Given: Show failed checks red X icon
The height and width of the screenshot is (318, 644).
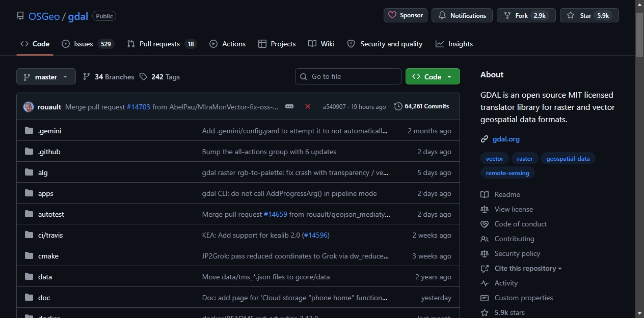Looking at the screenshot, I should (x=308, y=106).
